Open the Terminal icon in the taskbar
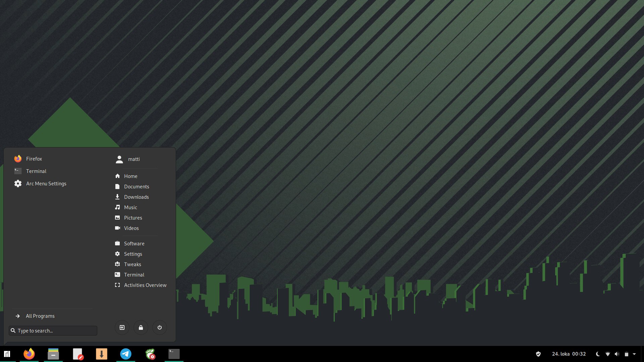 [174, 354]
